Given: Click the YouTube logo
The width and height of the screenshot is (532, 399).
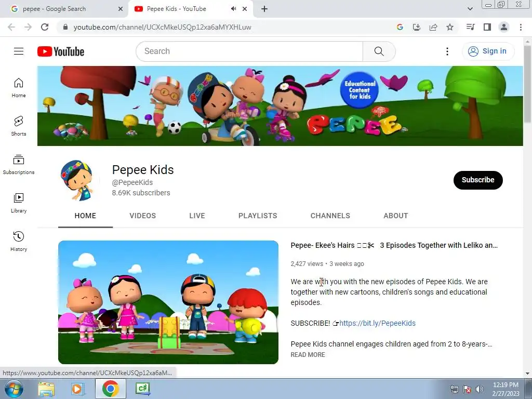Looking at the screenshot, I should click(x=61, y=51).
